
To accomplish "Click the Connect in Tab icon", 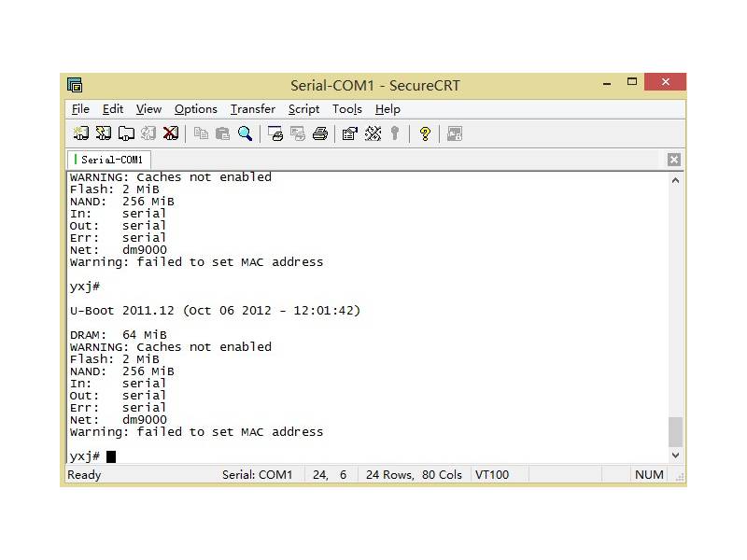I will point(126,133).
